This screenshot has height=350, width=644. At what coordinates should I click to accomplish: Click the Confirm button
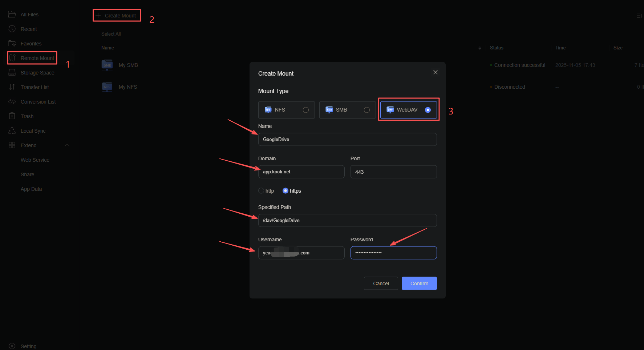[419, 283]
